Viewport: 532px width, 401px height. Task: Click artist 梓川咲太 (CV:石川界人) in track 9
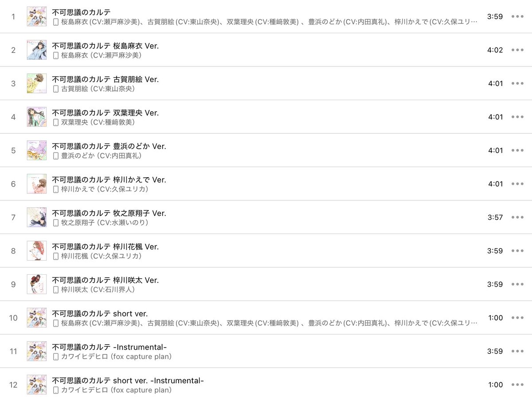[x=98, y=289]
